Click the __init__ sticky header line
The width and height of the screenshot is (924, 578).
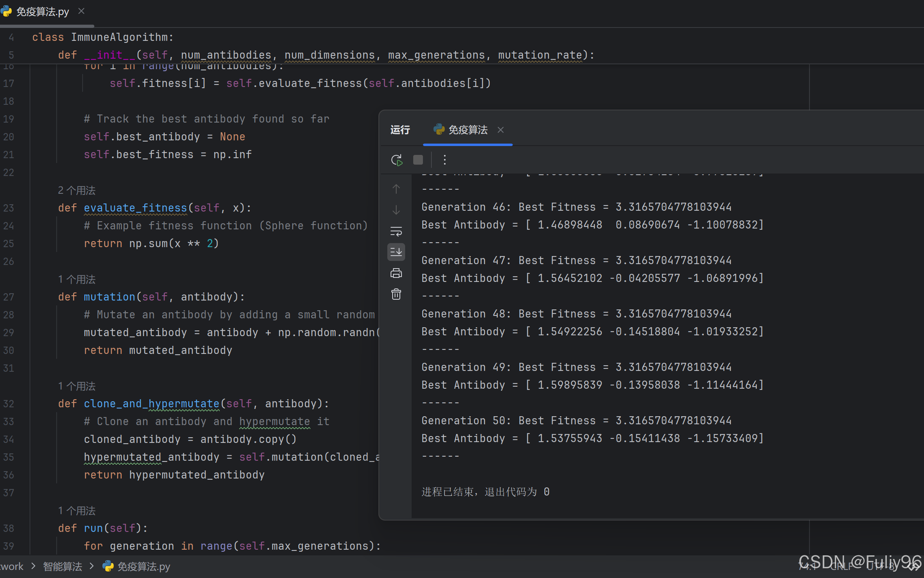326,55
